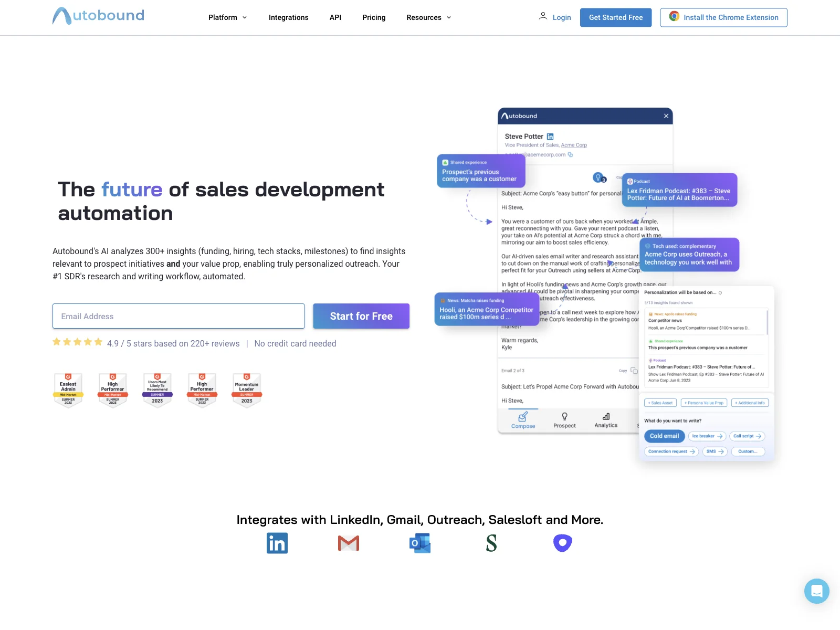Focus the Email Address input field

tap(178, 316)
